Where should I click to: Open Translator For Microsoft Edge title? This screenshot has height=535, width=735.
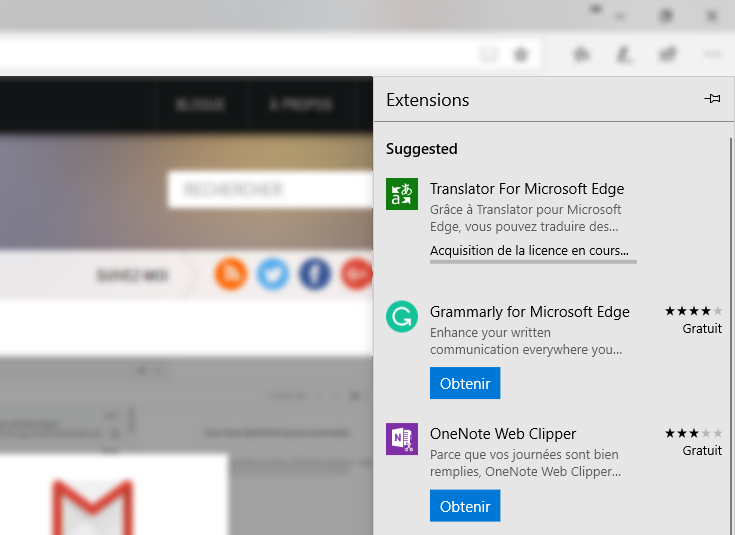point(527,188)
